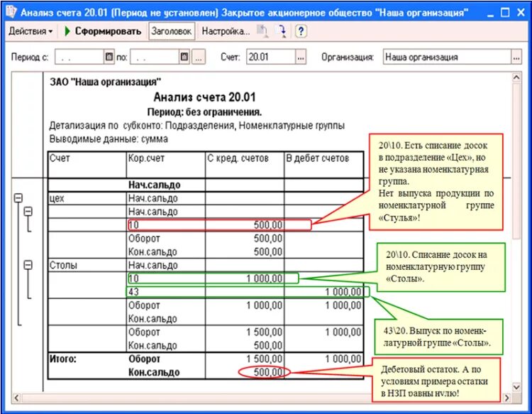Open calendar for the Период с date

(x=109, y=57)
